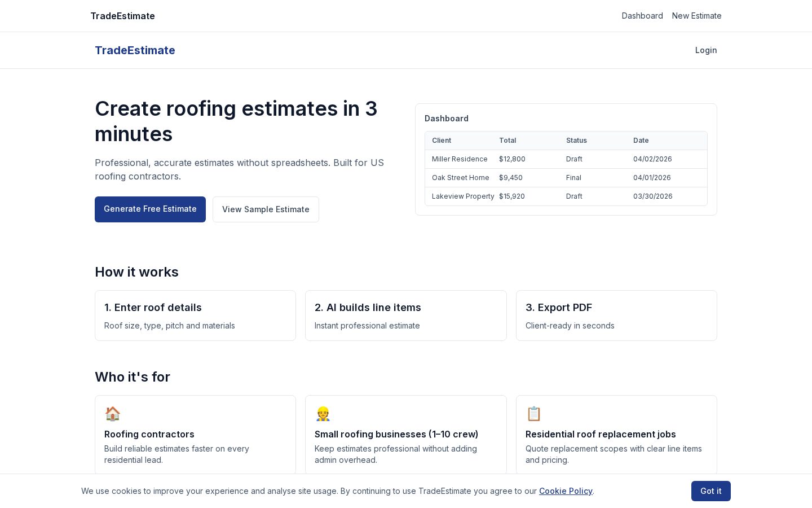This screenshot has height=508, width=812.
Task: Click the black TradeEstimate top bar logo
Action: (x=122, y=16)
